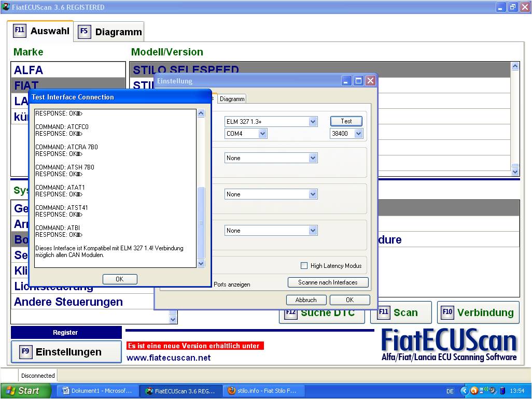
Task: Click the DE language indicator in tray
Action: [450, 391]
